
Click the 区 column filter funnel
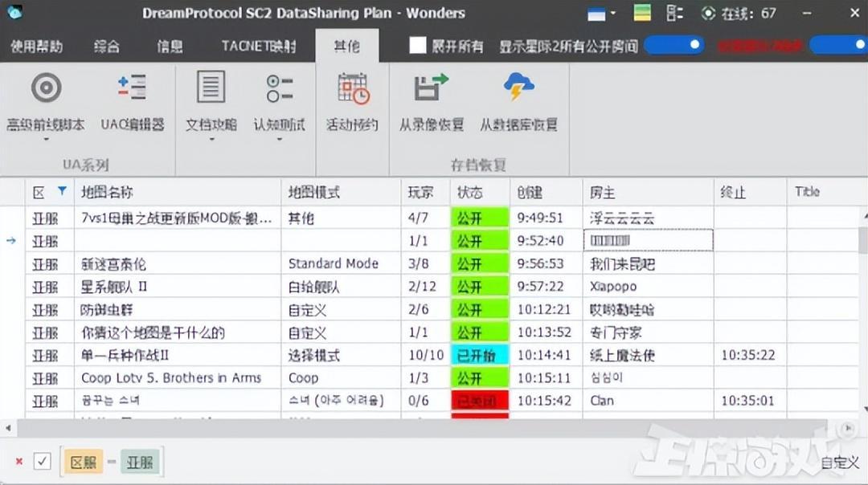click(x=62, y=192)
